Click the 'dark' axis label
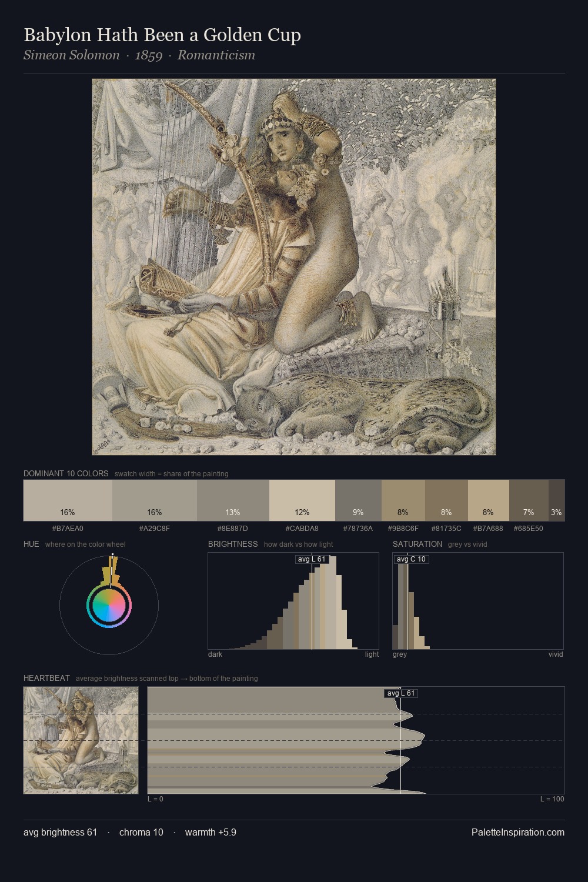588x882 pixels. (215, 654)
